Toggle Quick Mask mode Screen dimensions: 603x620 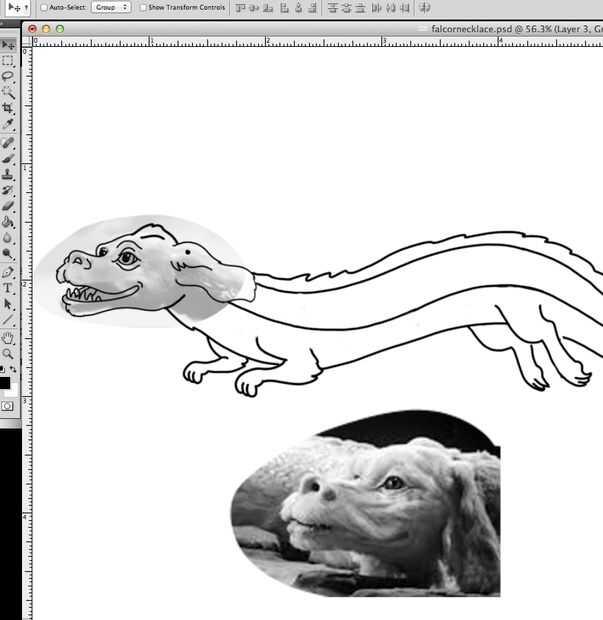(x=7, y=406)
